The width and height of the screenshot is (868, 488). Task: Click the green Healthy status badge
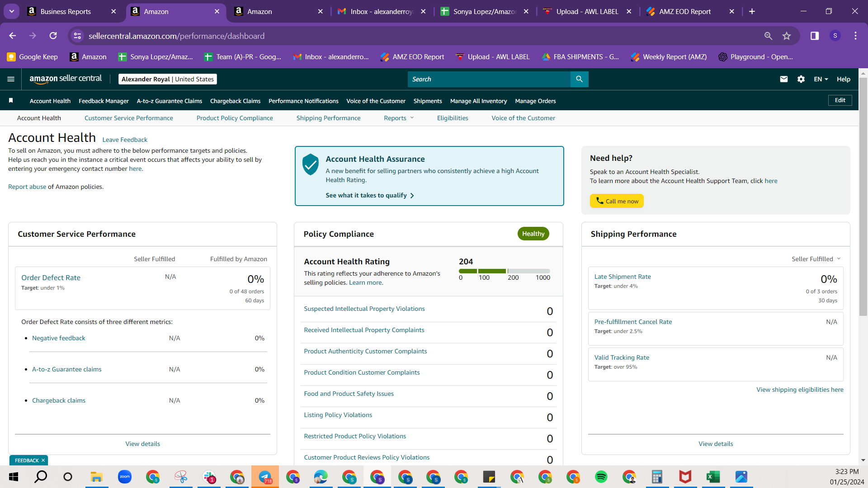533,234
